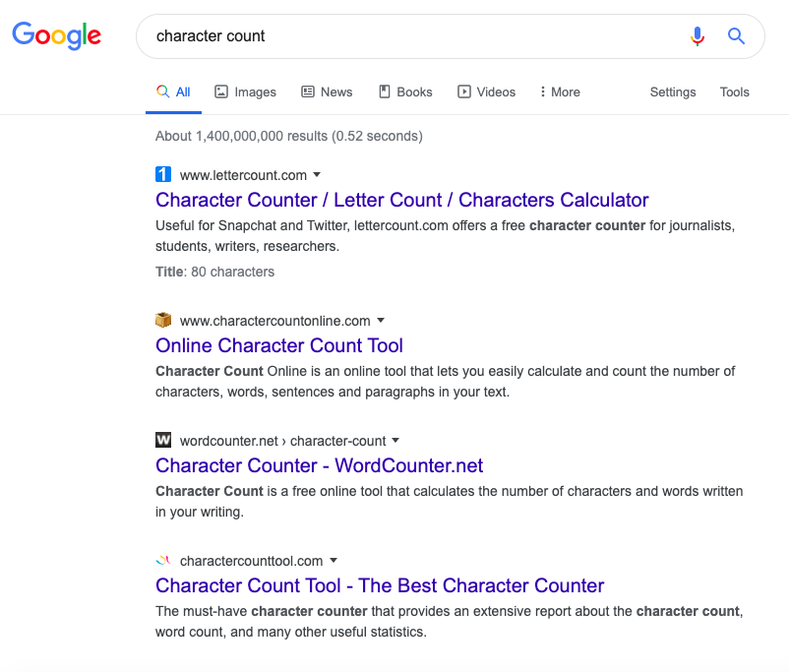Image resolution: width=789 pixels, height=672 pixels.
Task: Switch to the News tab
Action: pos(327,92)
